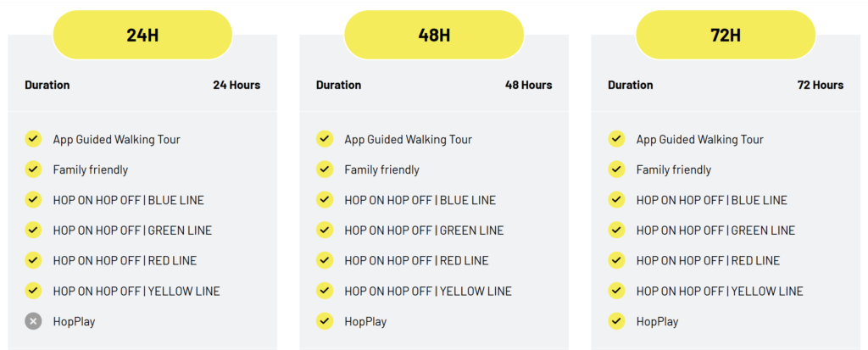Screen dimensions: 868x350
Task: Click HopPlay checkmark icon in 72H card
Action: coord(617,321)
